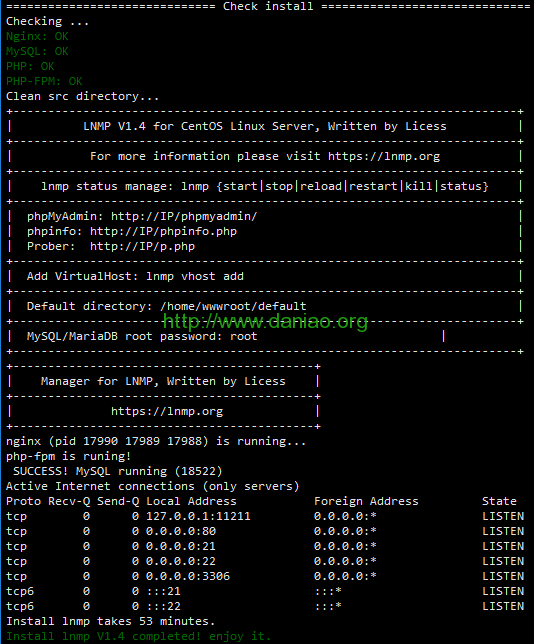Screen dimensions: 534x644
Task: Click the 'Checking ...' line
Action: point(47,21)
